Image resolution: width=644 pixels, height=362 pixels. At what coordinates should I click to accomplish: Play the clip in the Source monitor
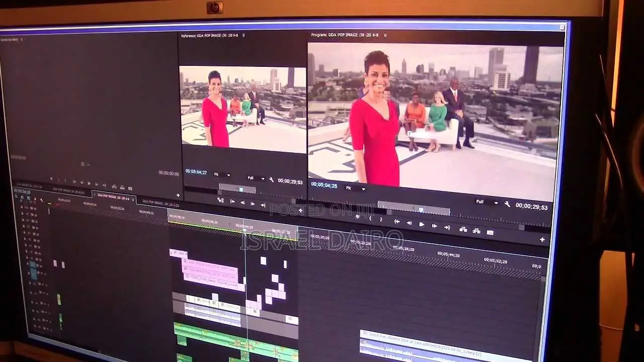click(89, 184)
